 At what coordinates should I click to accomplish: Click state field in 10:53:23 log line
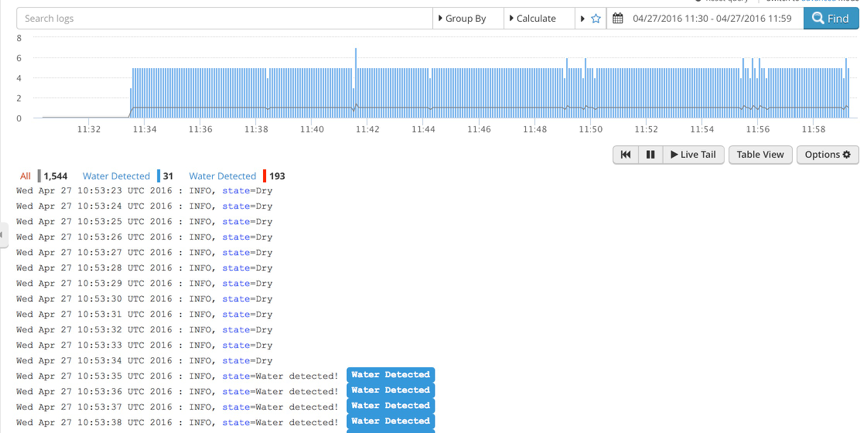click(235, 191)
